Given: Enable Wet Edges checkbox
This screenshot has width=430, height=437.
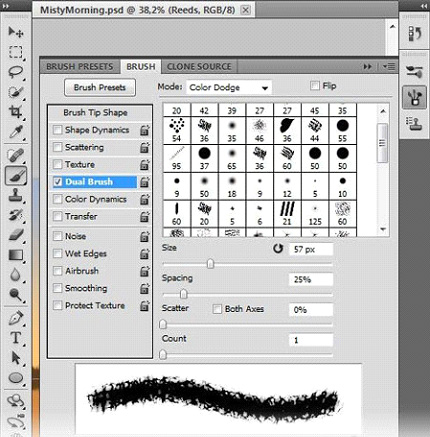Looking at the screenshot, I should tap(58, 253).
